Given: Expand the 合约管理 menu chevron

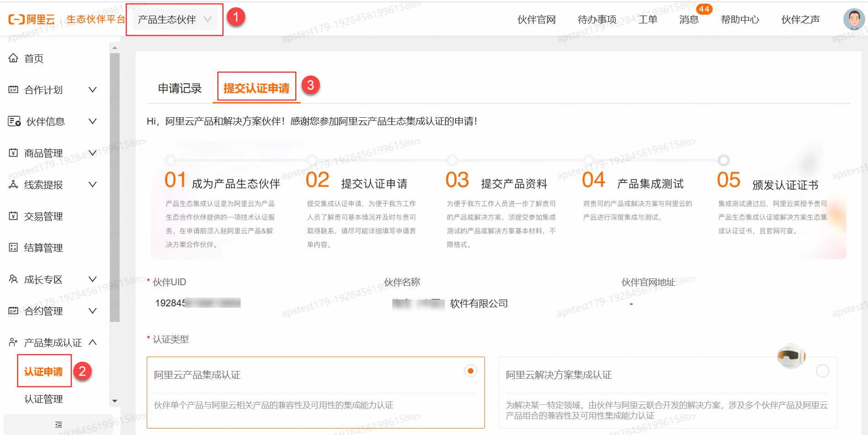Looking at the screenshot, I should (93, 311).
